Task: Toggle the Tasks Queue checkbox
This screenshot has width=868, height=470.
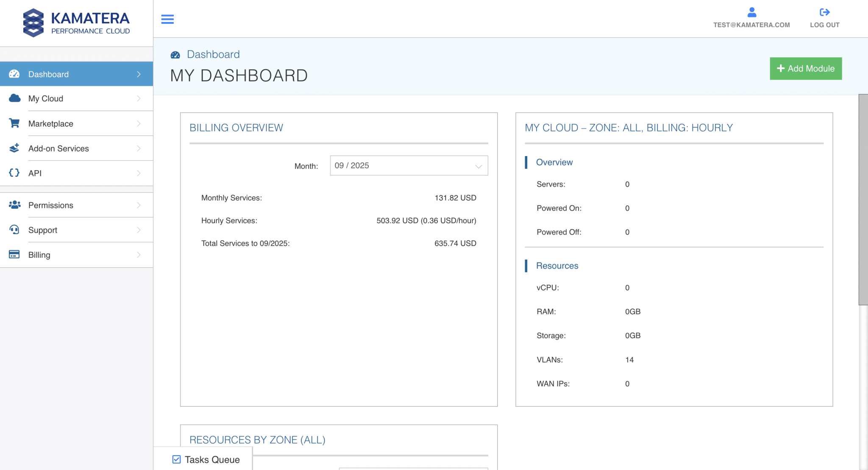Action: point(176,459)
